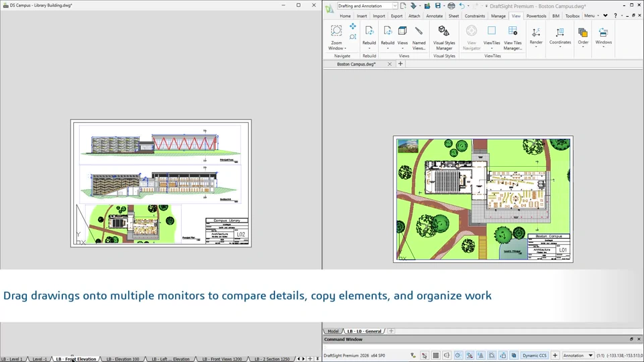Select the Pan tool in Navigate group
Screen dimensions: 644x362
(x=353, y=27)
